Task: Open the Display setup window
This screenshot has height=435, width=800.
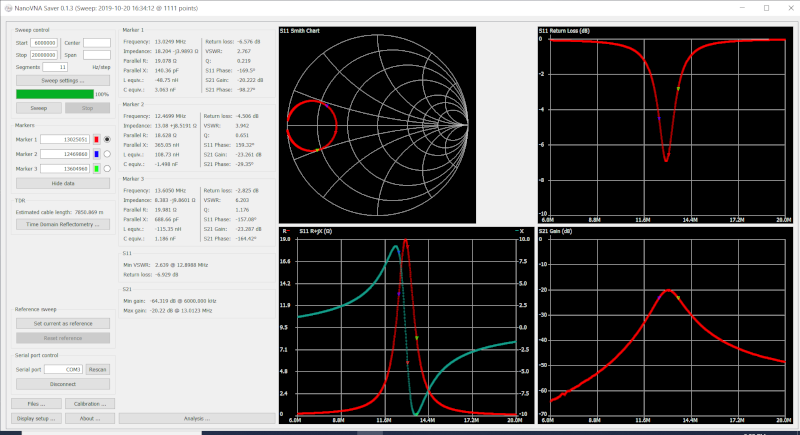Action: point(36,418)
